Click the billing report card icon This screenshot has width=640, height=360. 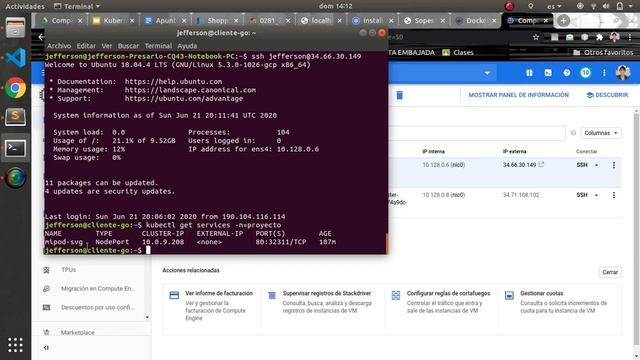(174, 295)
